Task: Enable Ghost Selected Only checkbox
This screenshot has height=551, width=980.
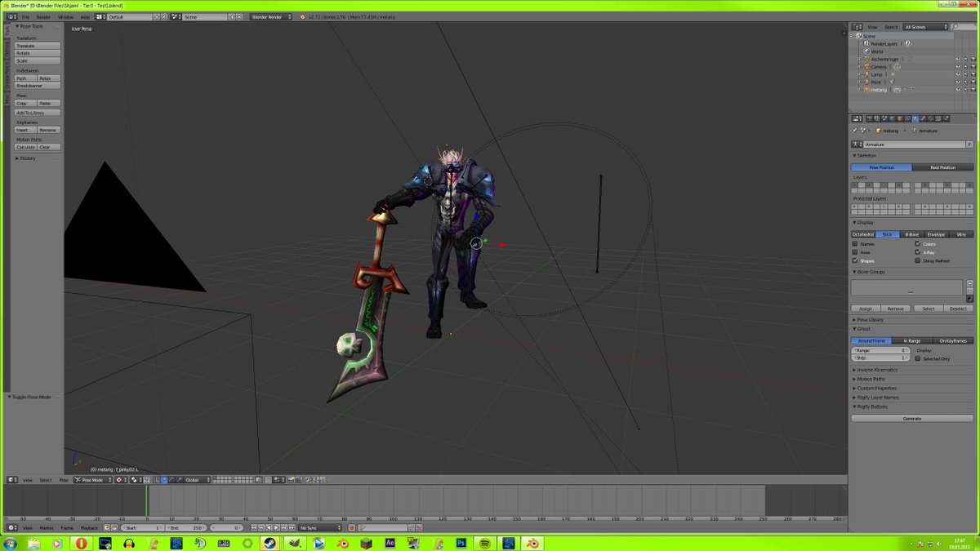Action: [x=918, y=358]
